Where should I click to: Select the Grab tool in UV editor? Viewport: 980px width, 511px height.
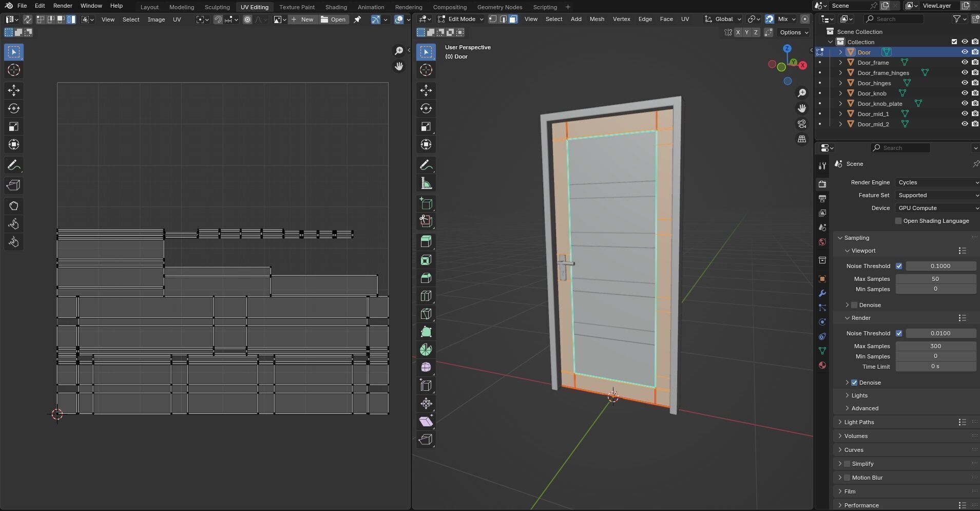pos(14,206)
